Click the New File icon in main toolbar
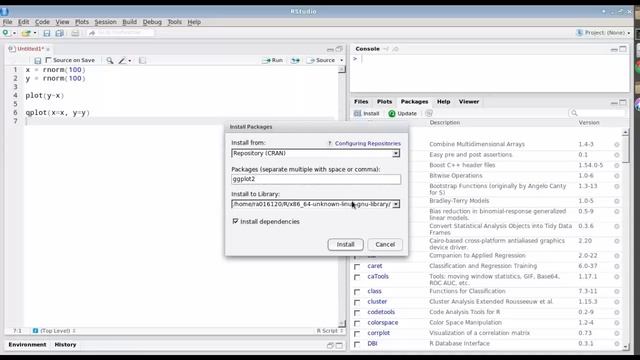 (6, 33)
